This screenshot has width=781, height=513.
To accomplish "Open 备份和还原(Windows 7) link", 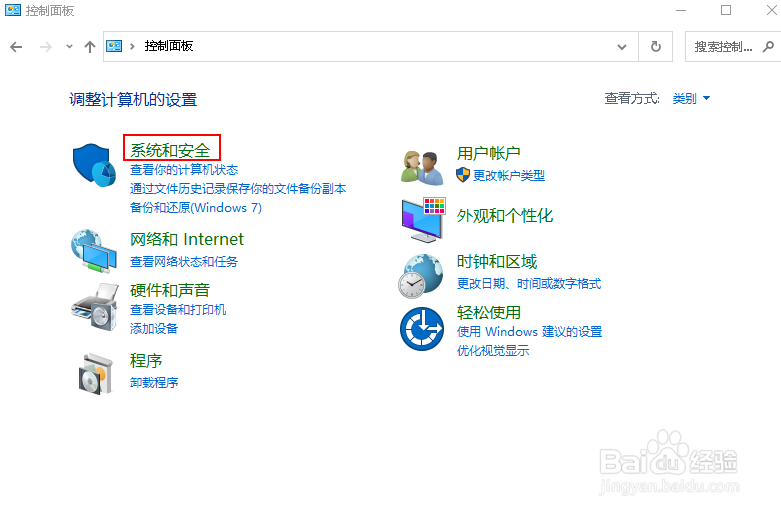I will coord(195,208).
